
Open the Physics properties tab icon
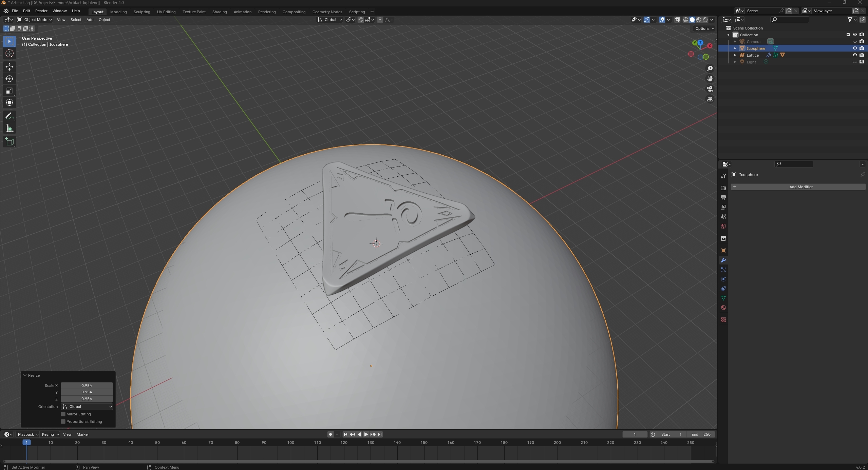click(723, 279)
